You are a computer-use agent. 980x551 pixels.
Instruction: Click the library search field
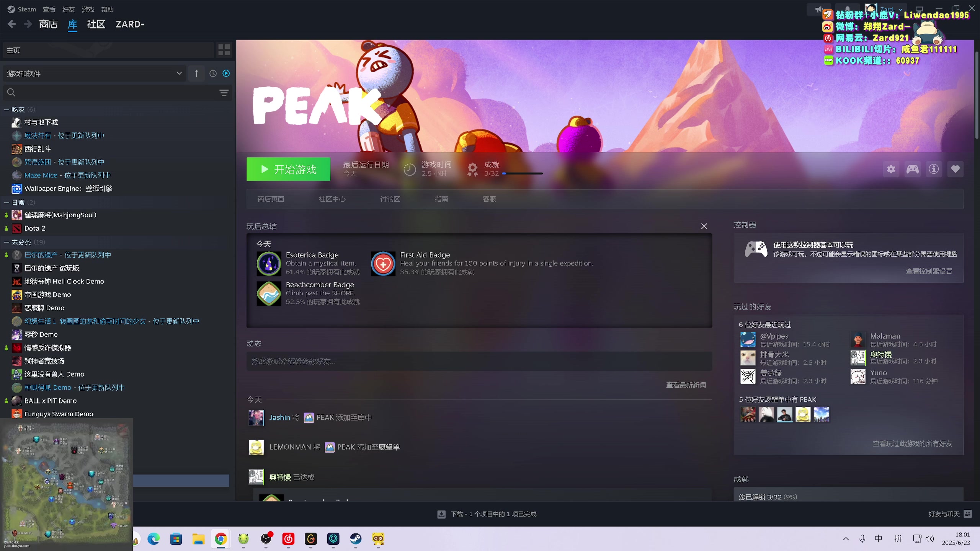click(x=117, y=93)
